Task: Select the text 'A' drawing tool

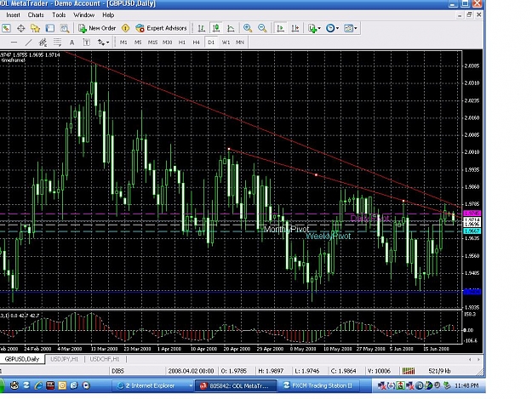Action: pos(72,43)
